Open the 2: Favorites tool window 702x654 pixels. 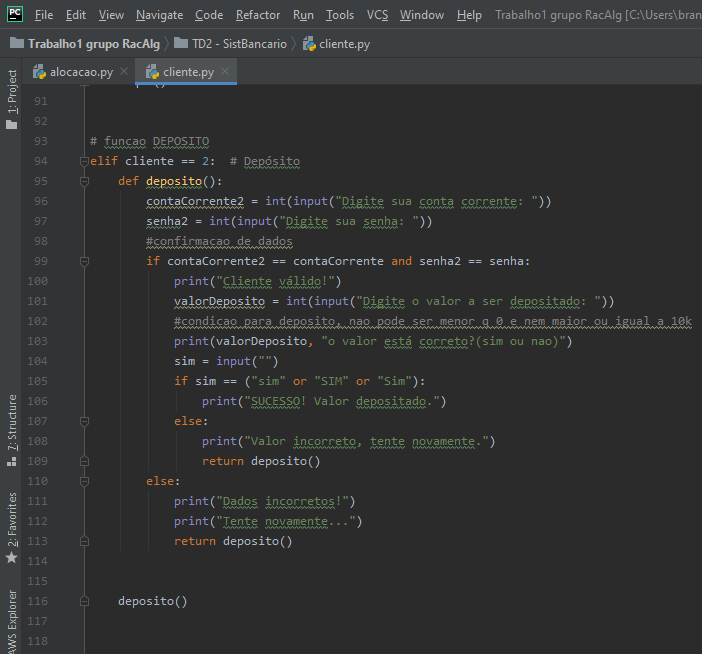point(12,520)
